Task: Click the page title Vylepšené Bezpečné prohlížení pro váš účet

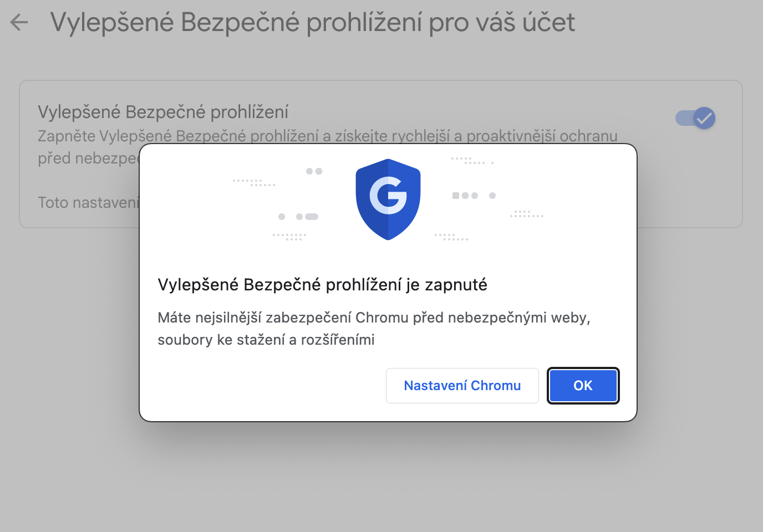Action: click(312, 22)
